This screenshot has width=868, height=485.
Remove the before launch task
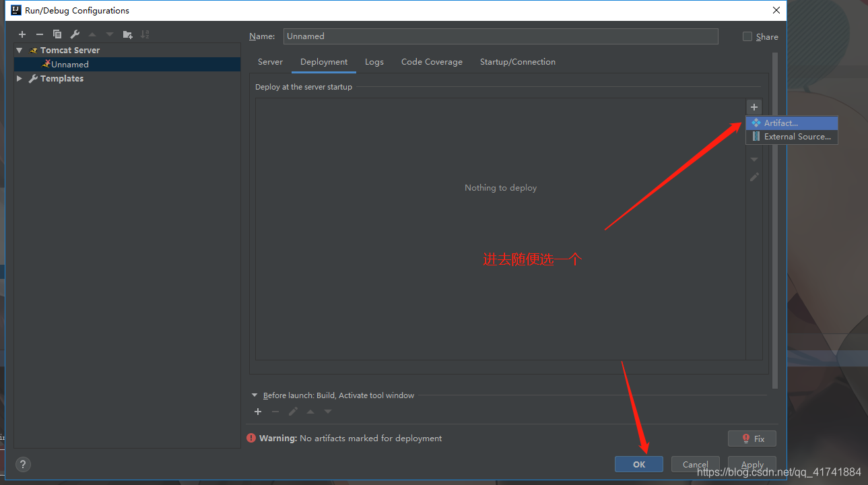[x=275, y=412]
